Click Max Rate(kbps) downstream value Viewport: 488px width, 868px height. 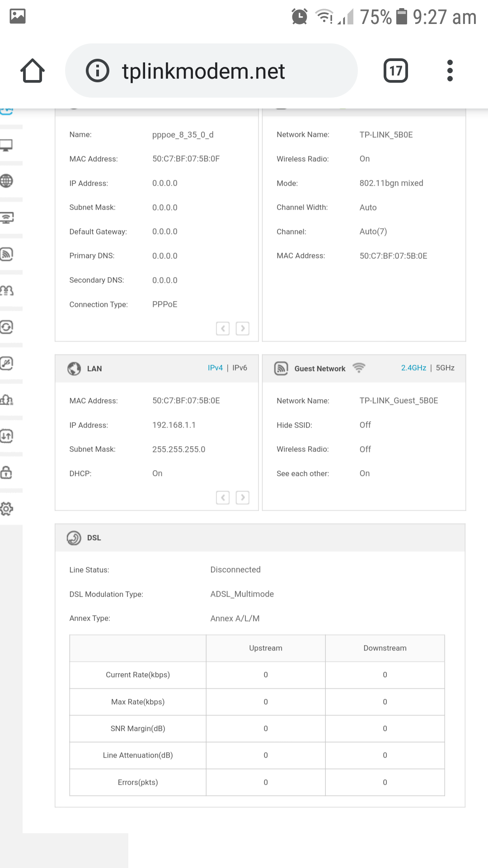tap(385, 702)
